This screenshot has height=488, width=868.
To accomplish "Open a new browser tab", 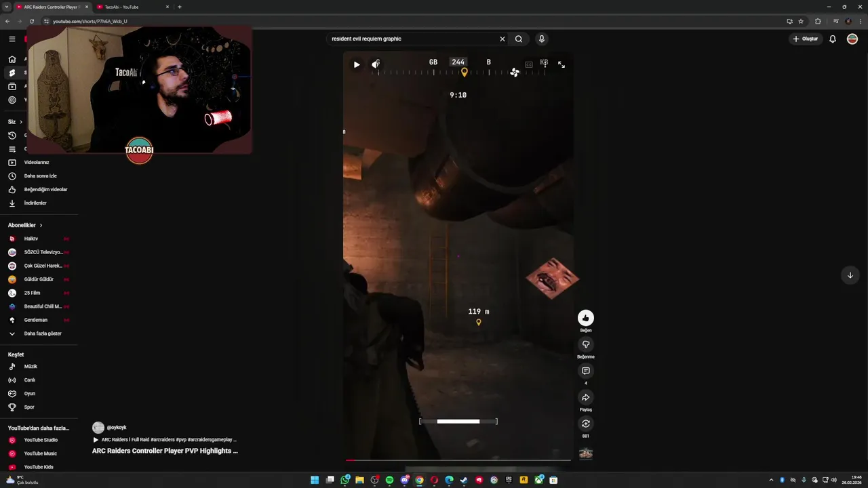I will point(179,7).
